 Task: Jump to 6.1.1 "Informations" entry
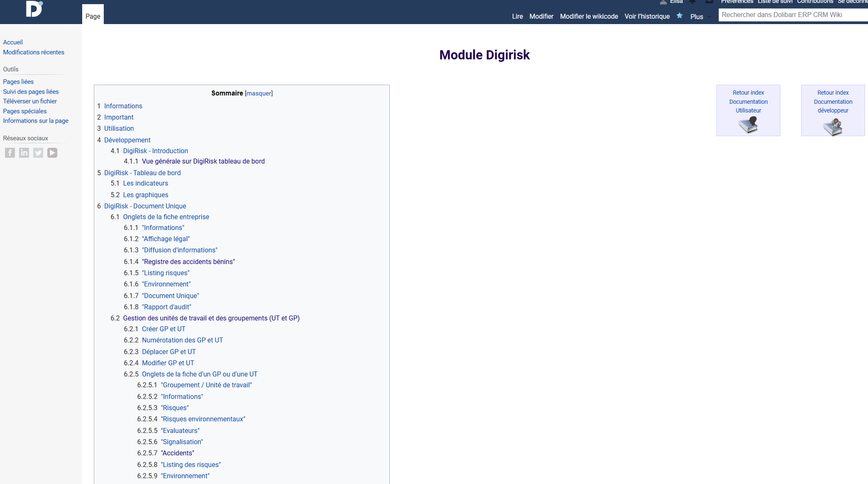point(163,227)
